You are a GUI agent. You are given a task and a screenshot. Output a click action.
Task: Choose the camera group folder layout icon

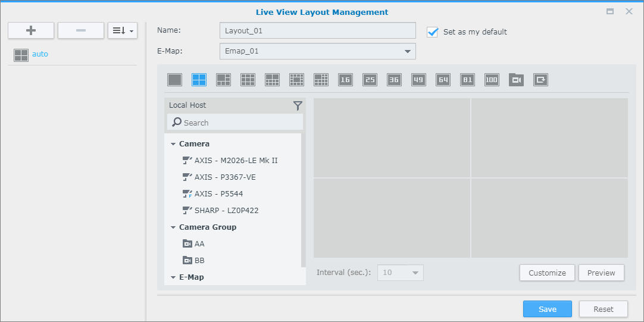(x=516, y=80)
